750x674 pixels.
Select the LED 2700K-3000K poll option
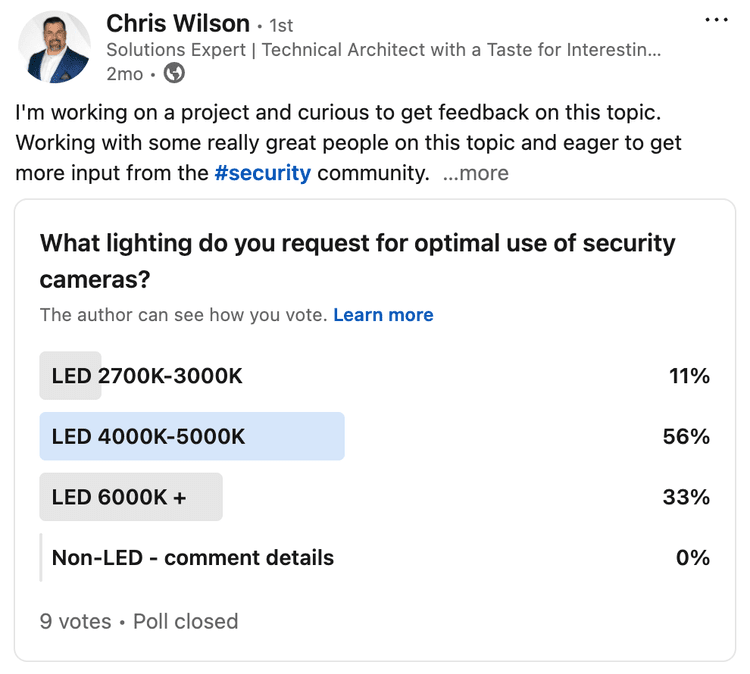375,376
